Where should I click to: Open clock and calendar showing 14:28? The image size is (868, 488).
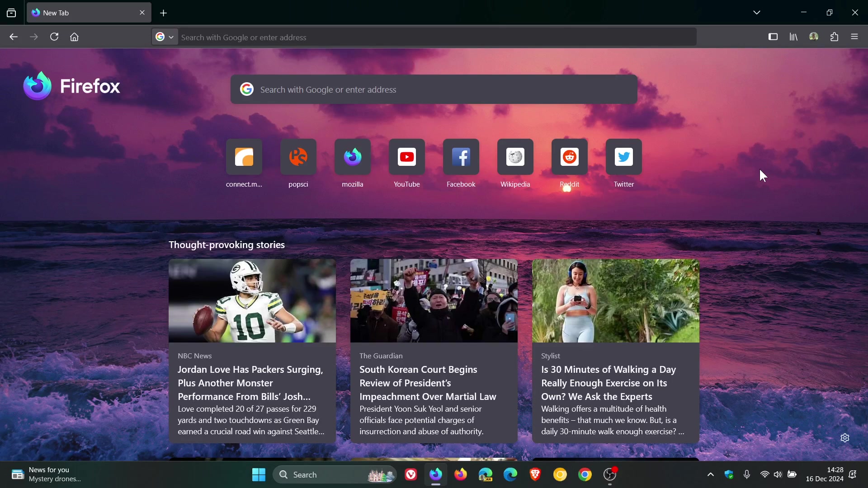825,475
